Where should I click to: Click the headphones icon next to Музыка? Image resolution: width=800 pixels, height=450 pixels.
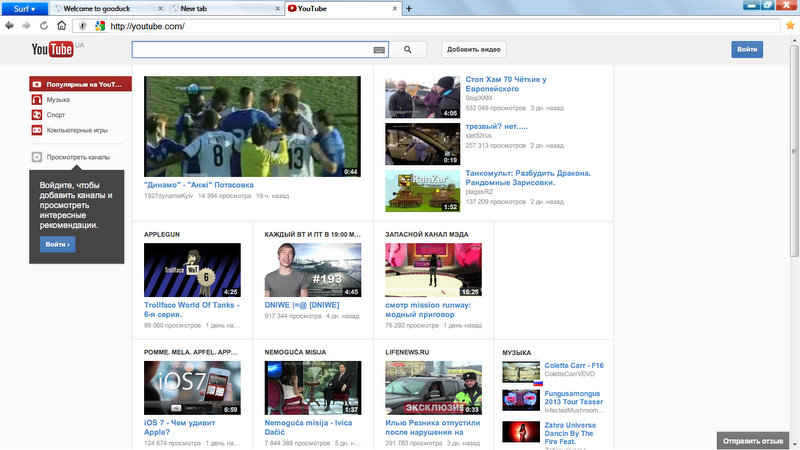[x=37, y=100]
